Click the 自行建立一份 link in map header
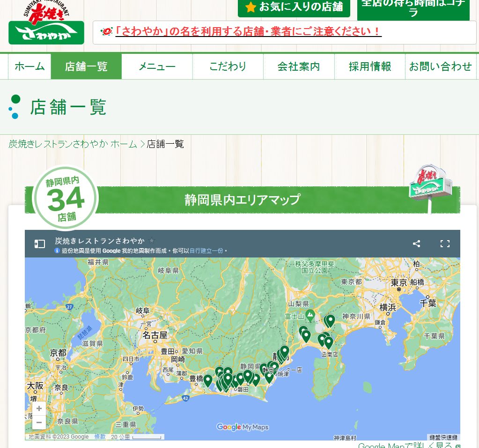Viewport: 479px width, 448px height. (206, 251)
